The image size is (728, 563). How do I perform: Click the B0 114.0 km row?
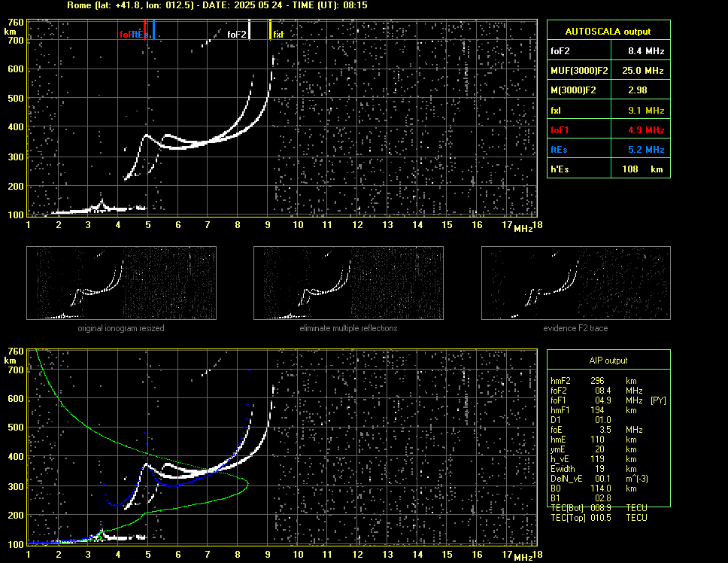(x=593, y=488)
